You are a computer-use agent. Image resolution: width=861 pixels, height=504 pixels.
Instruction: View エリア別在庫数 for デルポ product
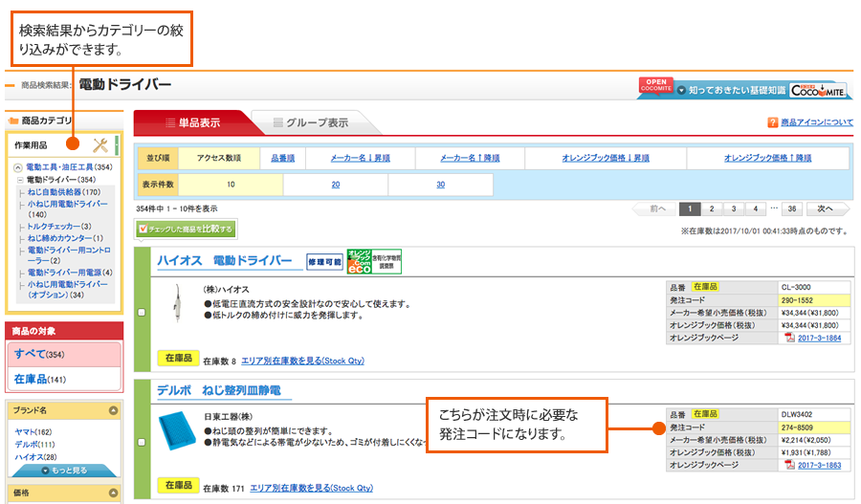311,488
